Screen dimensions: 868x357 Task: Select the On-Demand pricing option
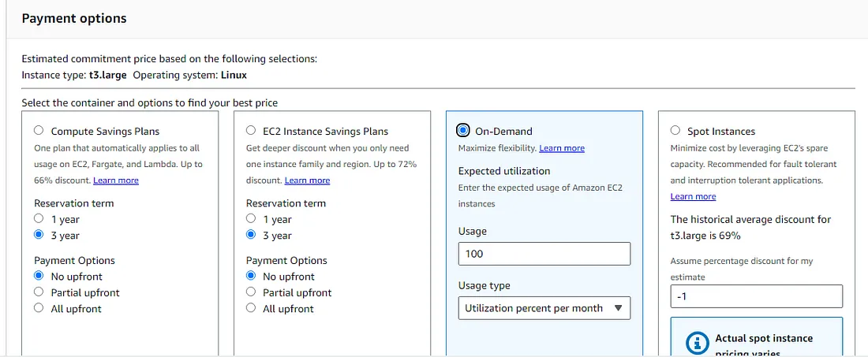(x=463, y=131)
